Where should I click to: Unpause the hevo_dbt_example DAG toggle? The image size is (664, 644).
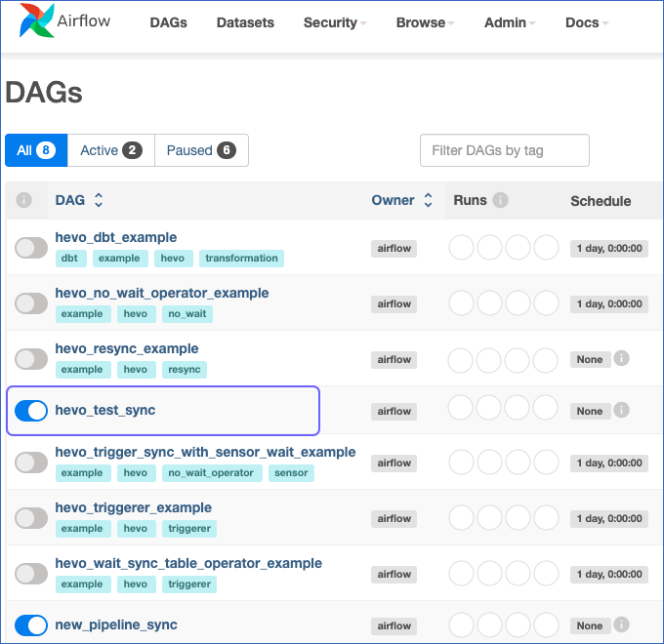[x=31, y=248]
